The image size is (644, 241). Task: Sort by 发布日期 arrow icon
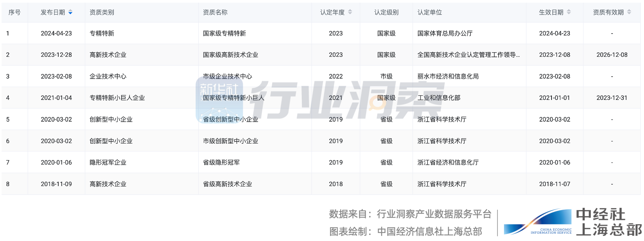[x=70, y=12]
